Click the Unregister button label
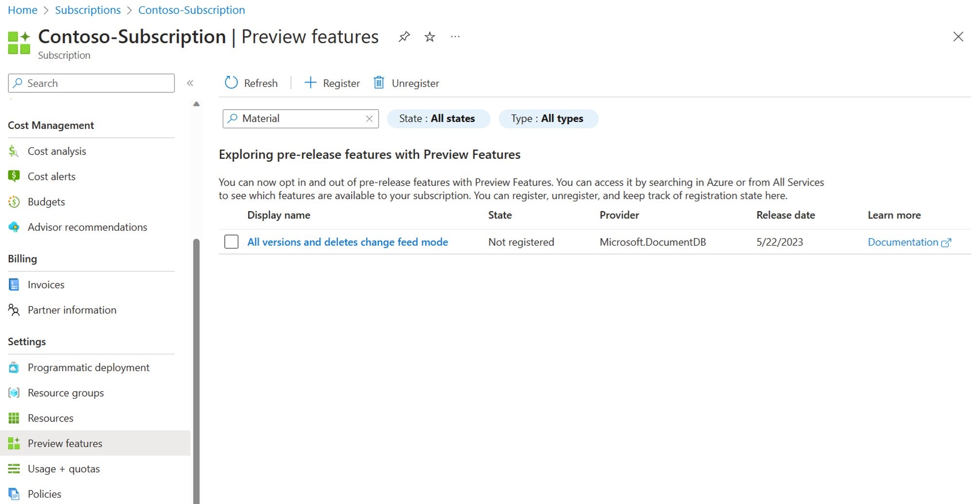Image resolution: width=980 pixels, height=504 pixels. coord(415,83)
